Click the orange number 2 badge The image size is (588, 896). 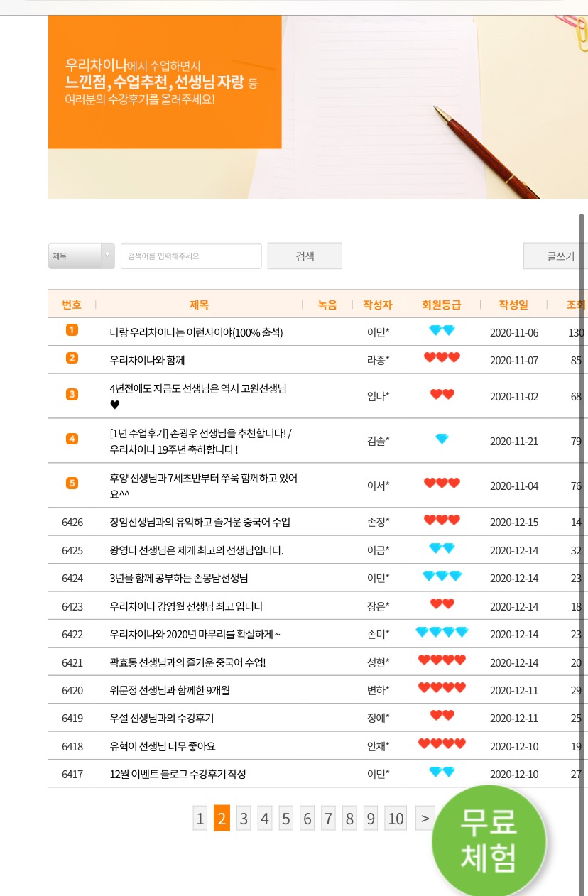tap(72, 357)
